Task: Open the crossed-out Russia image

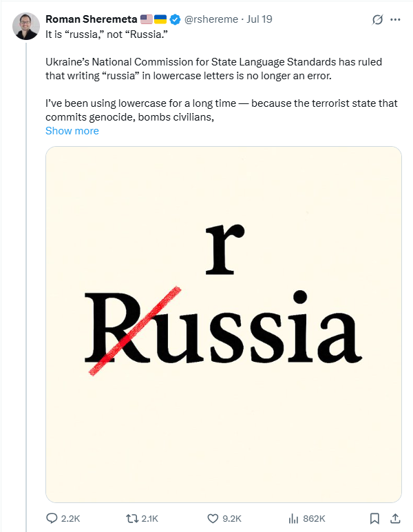Action: coord(224,325)
